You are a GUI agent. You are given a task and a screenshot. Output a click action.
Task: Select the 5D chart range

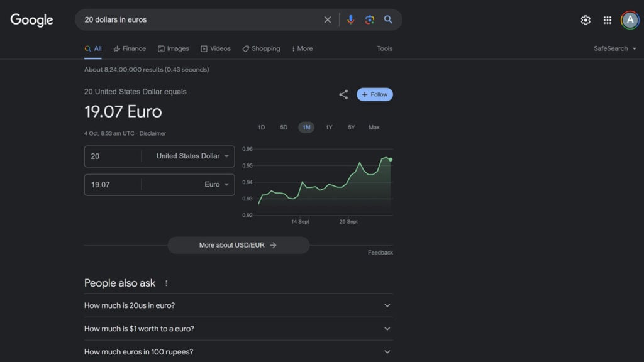point(284,127)
